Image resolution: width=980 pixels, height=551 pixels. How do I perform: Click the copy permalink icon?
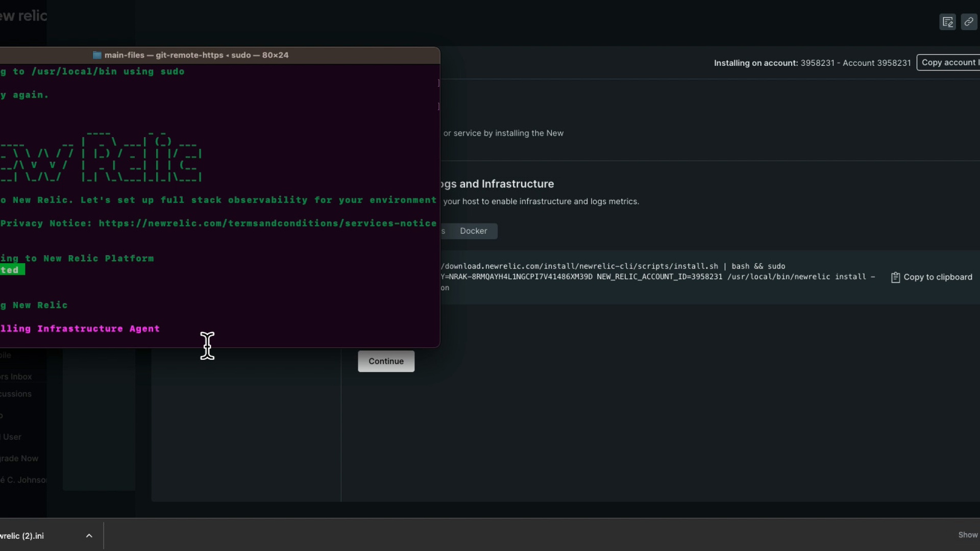tap(969, 22)
